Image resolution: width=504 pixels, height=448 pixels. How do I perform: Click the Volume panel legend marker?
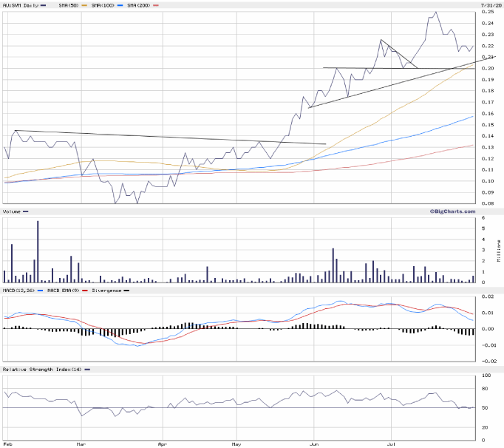tap(26, 212)
